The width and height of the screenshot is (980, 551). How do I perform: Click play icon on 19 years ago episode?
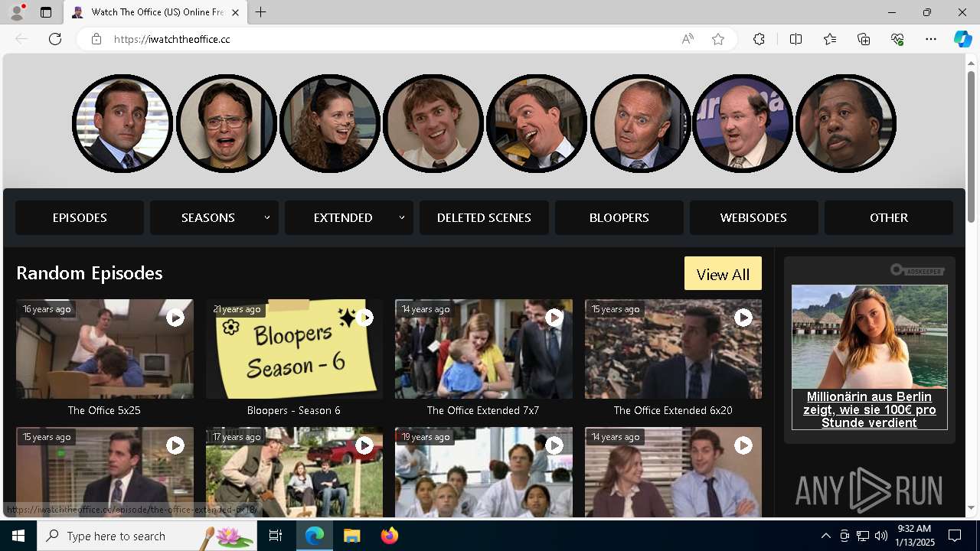(554, 445)
